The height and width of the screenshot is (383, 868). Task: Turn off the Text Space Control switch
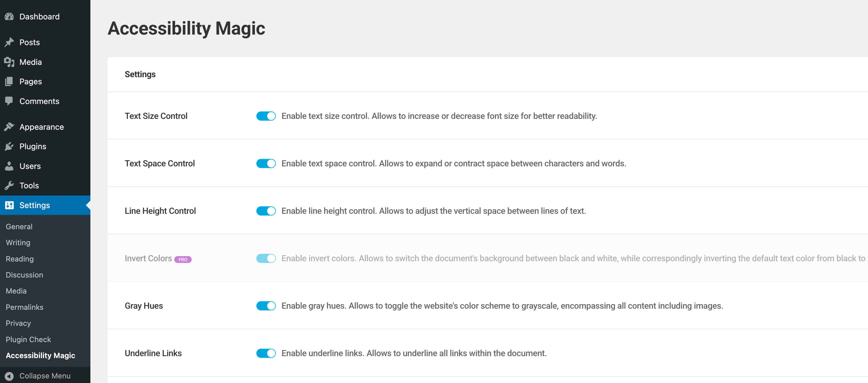click(x=265, y=163)
